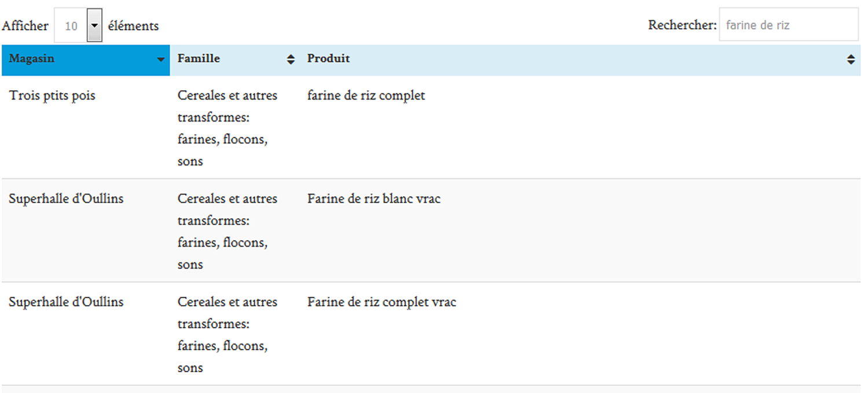Image resolution: width=868 pixels, height=393 pixels.
Task: Click the Produit sort arrows icon
Action: pyautogui.click(x=851, y=60)
